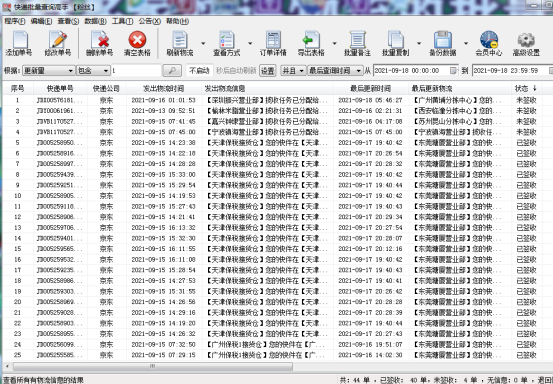Image resolution: width=553 pixels, height=384 pixels.
Task: Click 未签收 status in row 3
Action: click(x=526, y=121)
